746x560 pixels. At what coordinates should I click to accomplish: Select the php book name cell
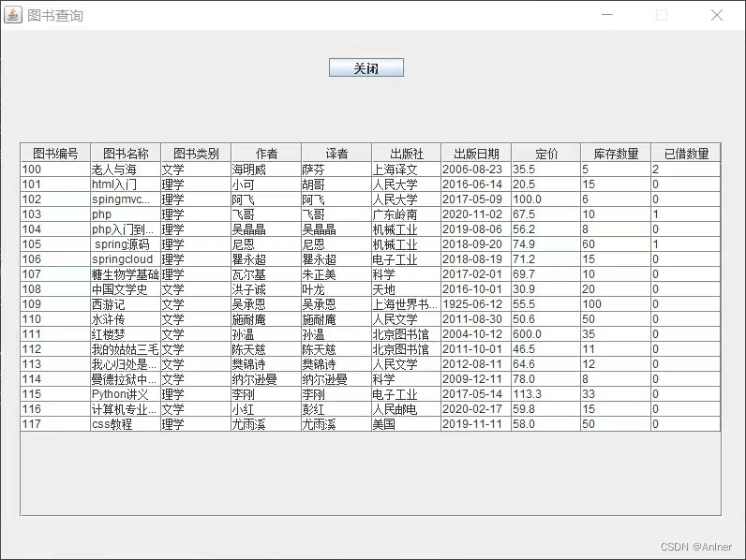(126, 214)
